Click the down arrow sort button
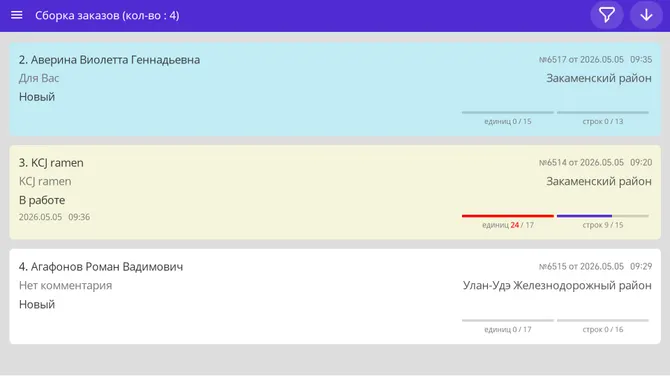Screen dimensions: 670x376 (646, 15)
